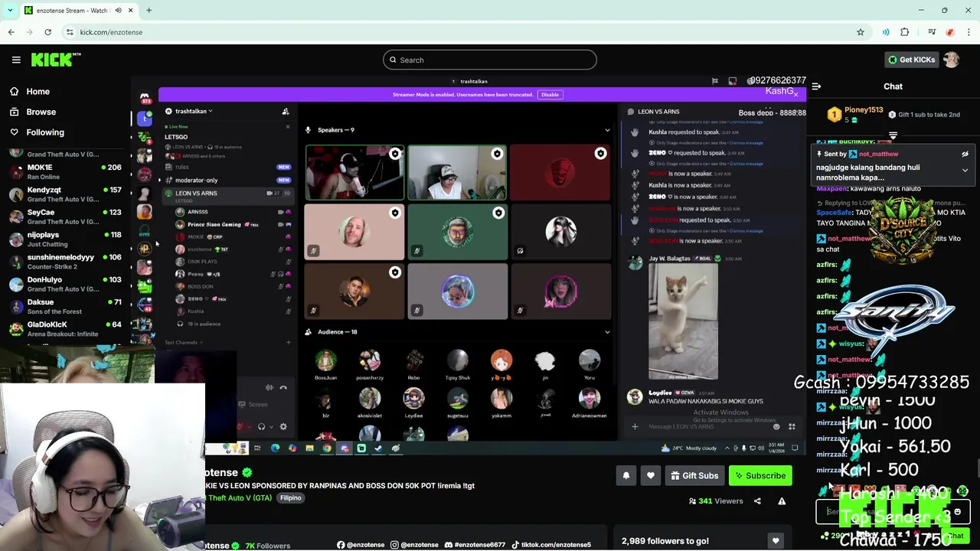The image size is (980, 551).
Task: Mute the enzotense Stream tab audio
Action: tap(118, 10)
